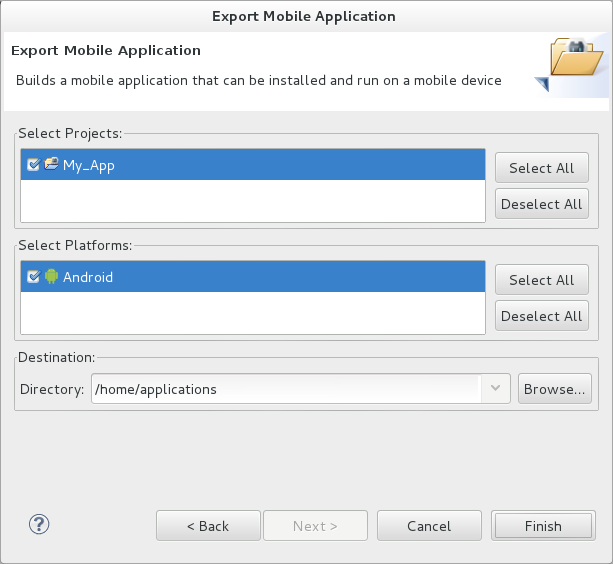Select the My_App row text
This screenshot has height=564, width=613.
coord(89,165)
